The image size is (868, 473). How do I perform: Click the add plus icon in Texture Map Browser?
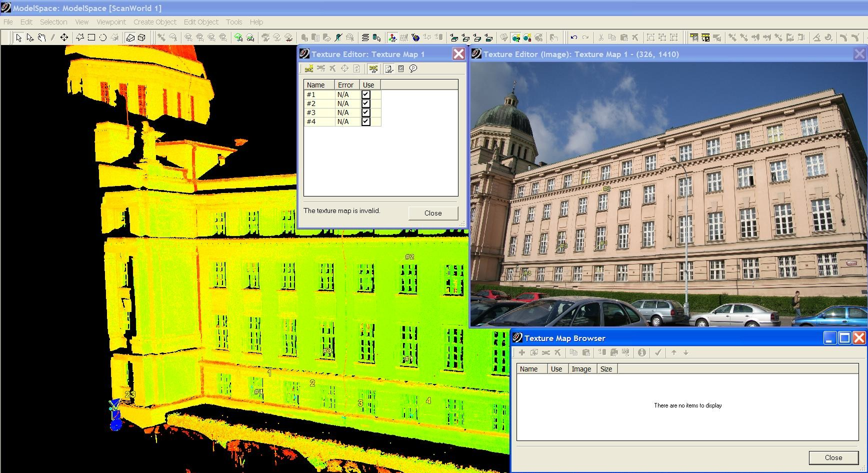coord(521,352)
